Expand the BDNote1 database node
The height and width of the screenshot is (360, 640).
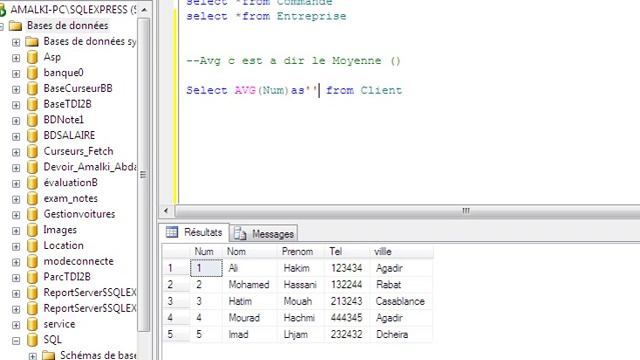coord(16,121)
